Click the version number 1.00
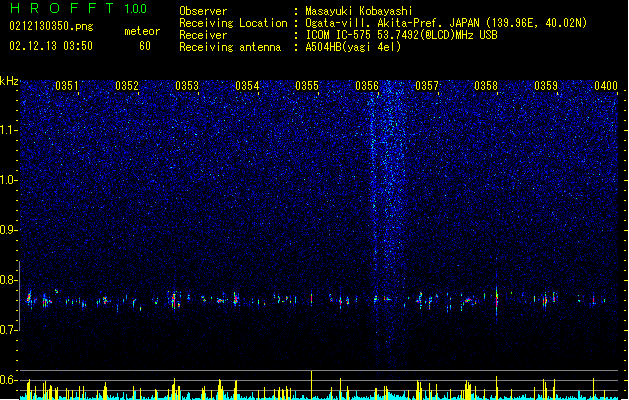 [135, 8]
